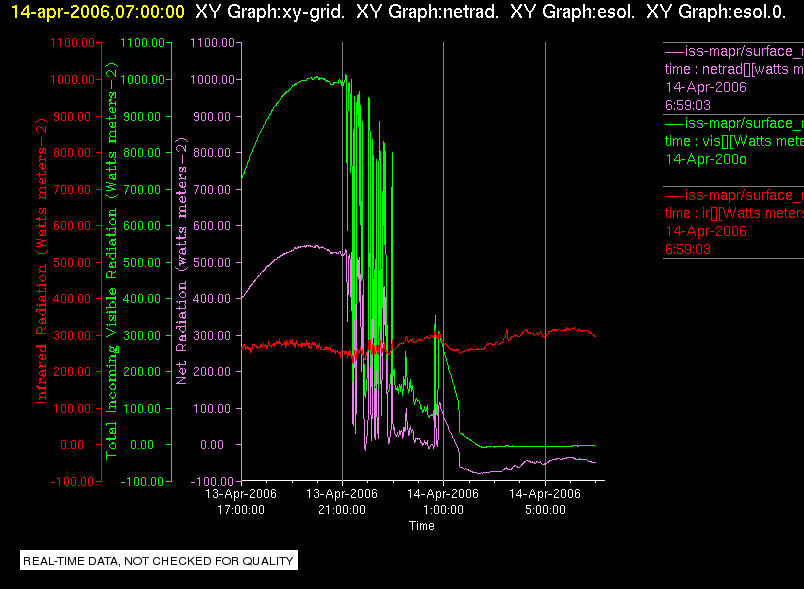
Task: Click the pink legend date 14-Apr-2006
Action: [x=706, y=87]
